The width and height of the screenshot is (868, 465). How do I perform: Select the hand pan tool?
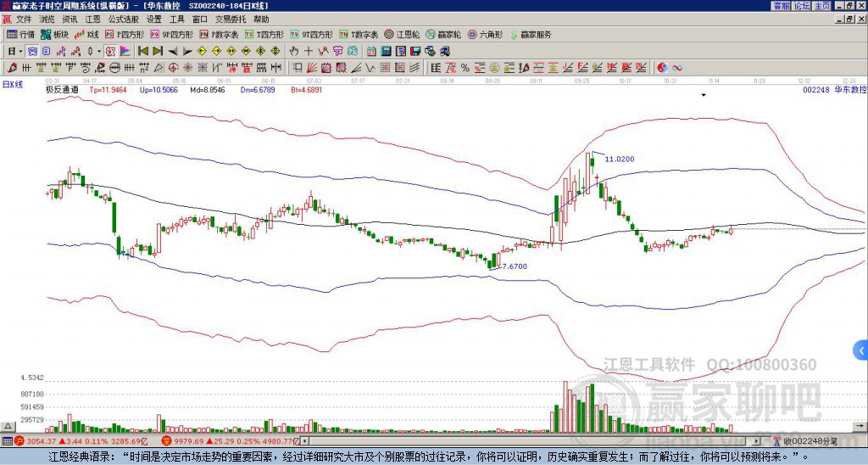294,51
